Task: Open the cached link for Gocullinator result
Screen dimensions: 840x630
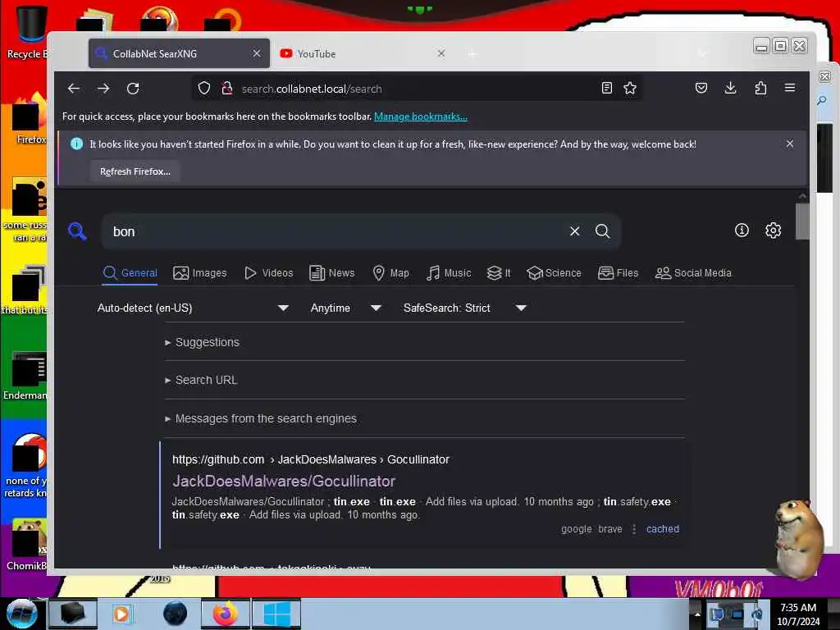Action: (663, 529)
